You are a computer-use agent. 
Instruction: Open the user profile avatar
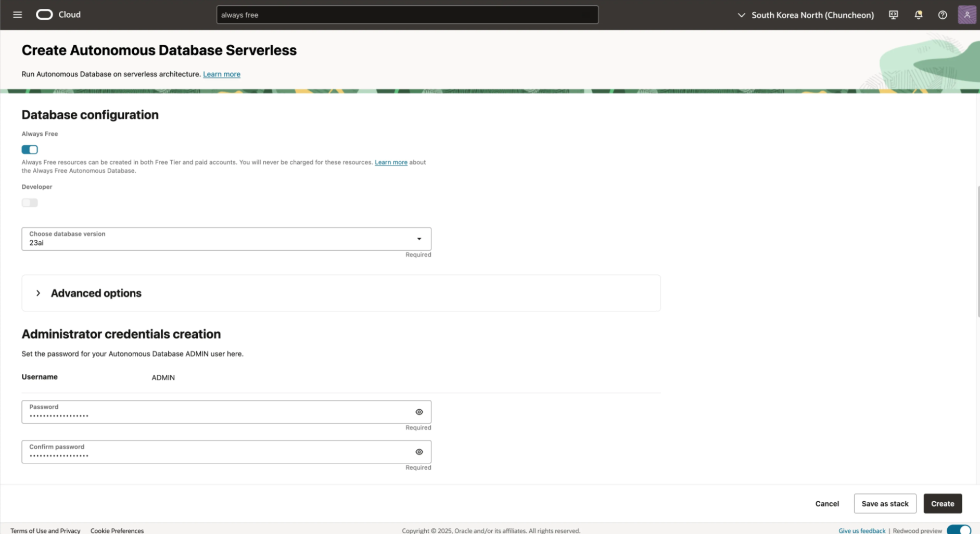(x=966, y=15)
